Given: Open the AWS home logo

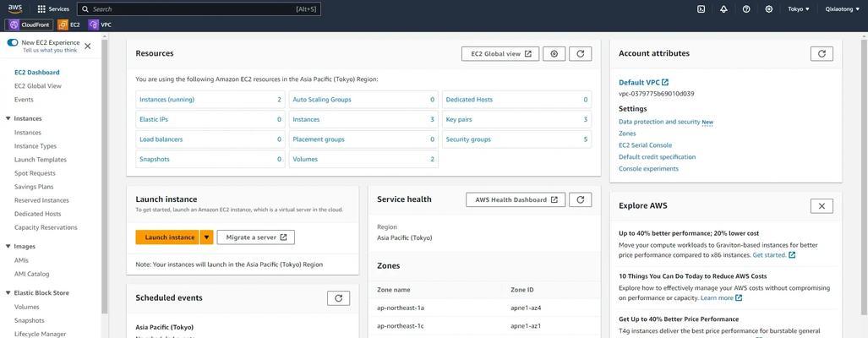Looking at the screenshot, I should pyautogui.click(x=15, y=8).
